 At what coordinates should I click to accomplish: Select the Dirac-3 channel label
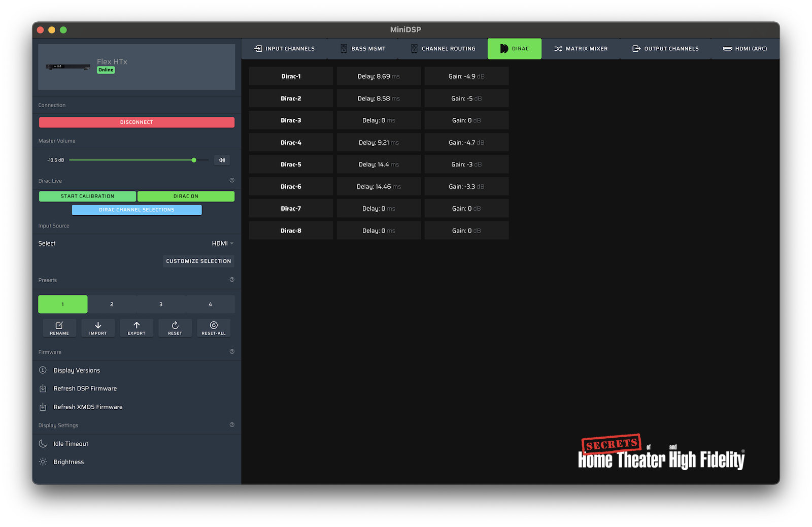(x=291, y=120)
